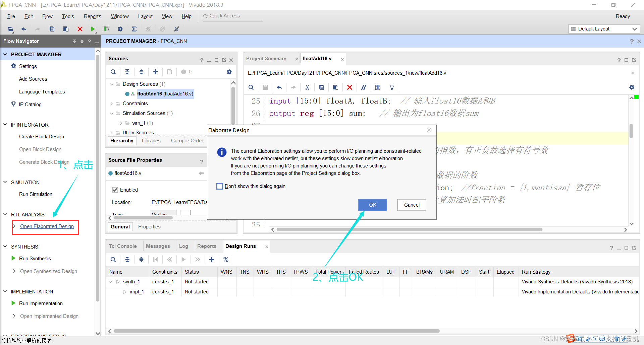Click the editor Delete red X icon
The image size is (644, 345).
tap(350, 87)
